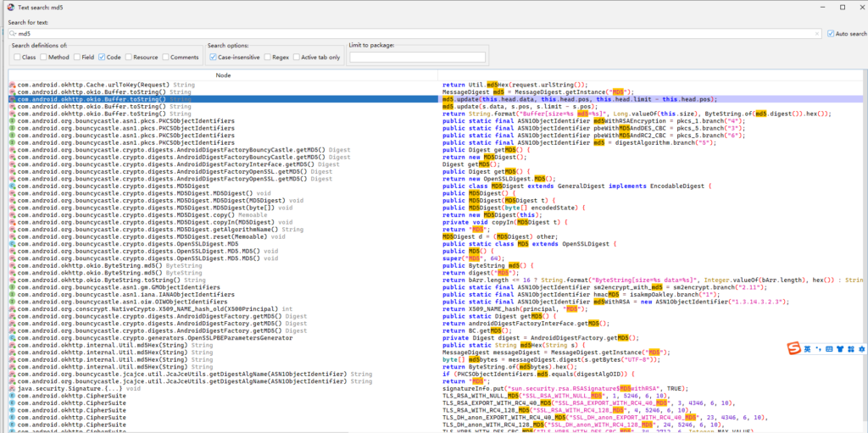This screenshot has width=868, height=433.
Task: Disable the Case-insensitive option
Action: (x=214, y=58)
